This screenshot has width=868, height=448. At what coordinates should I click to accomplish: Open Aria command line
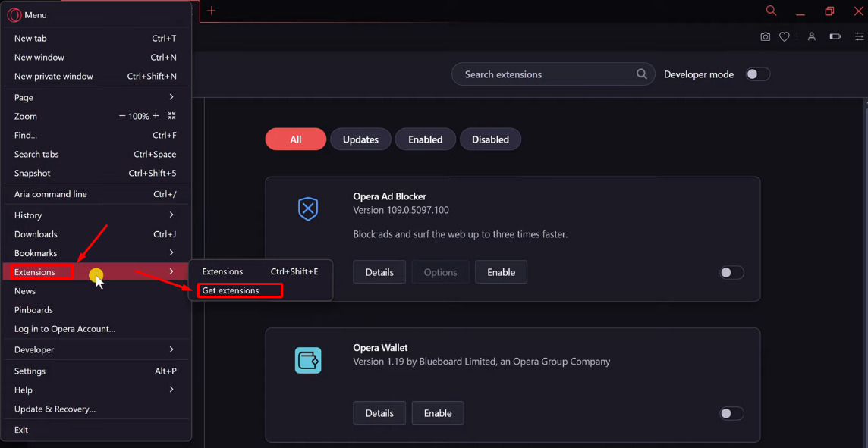click(x=96, y=194)
